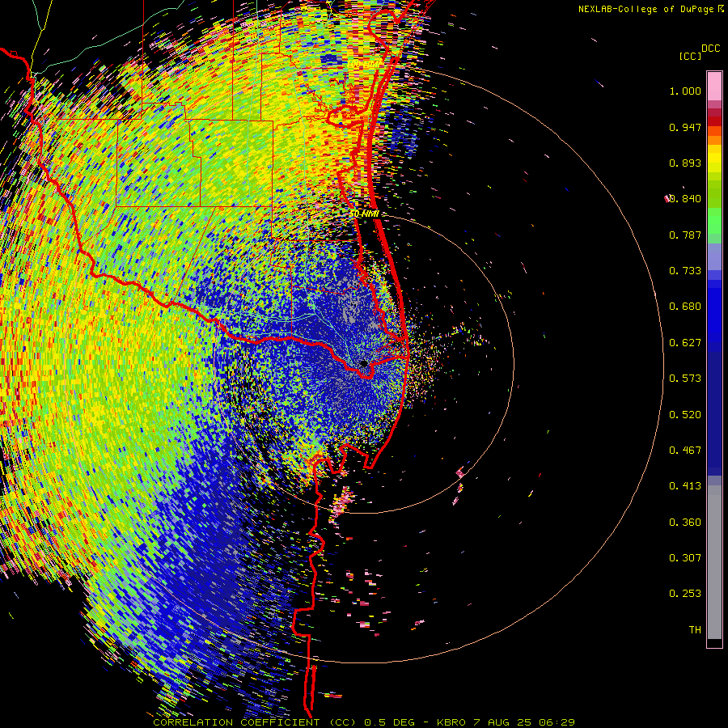Click the 0.467 legend value
728x728 pixels.
685,451
